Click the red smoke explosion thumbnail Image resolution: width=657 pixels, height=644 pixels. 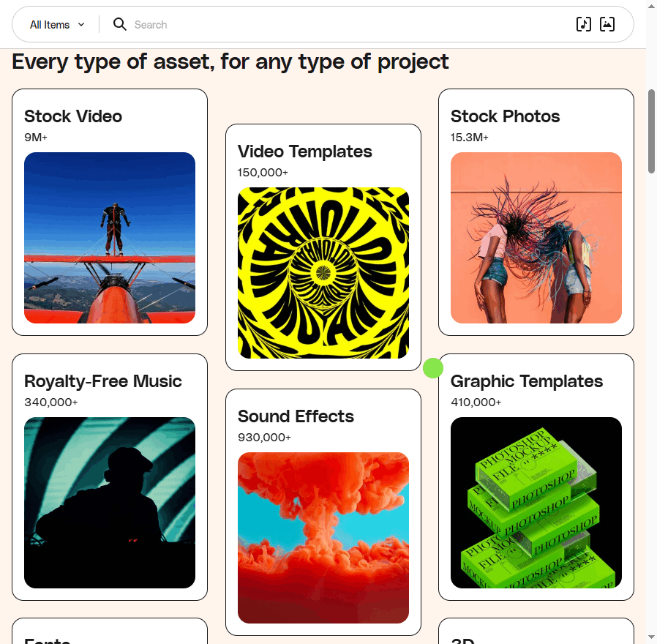323,538
